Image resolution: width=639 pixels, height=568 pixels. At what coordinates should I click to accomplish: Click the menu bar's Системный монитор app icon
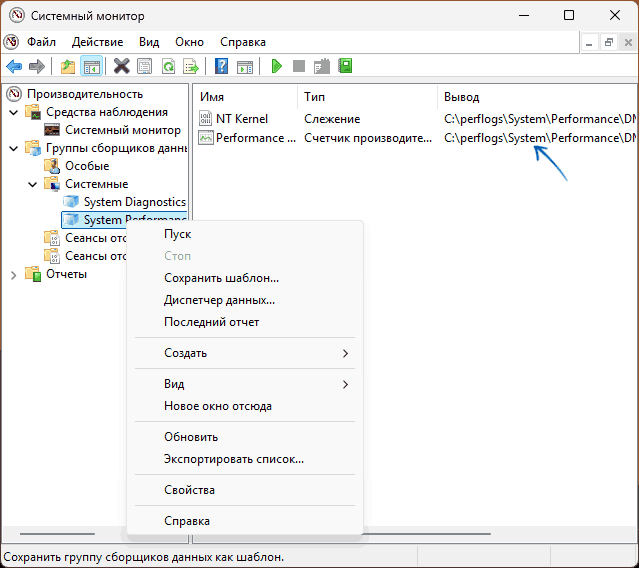click(x=11, y=42)
